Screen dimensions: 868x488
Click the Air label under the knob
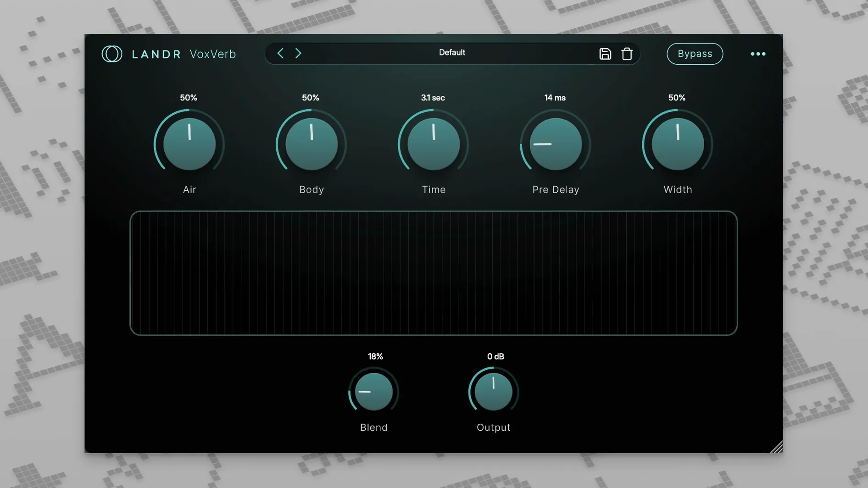pyautogui.click(x=189, y=189)
